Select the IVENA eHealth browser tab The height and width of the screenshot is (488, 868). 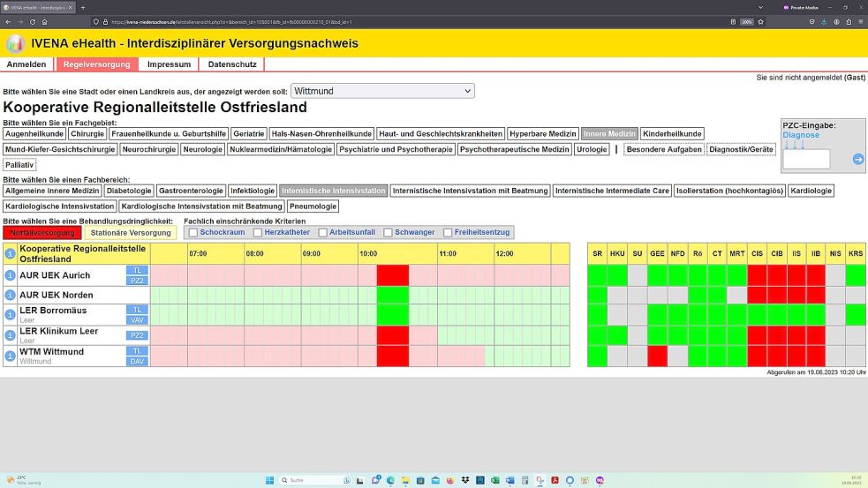[38, 8]
